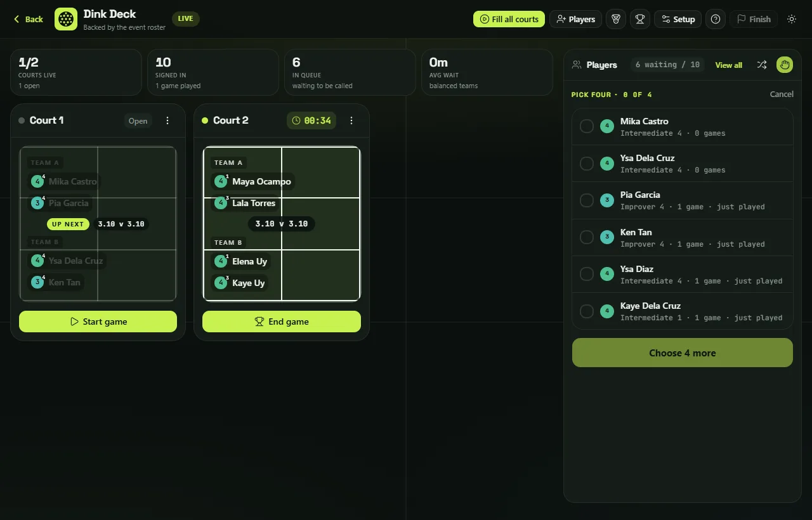812x520 pixels.
Task: Open the help question-mark icon
Action: (716, 19)
